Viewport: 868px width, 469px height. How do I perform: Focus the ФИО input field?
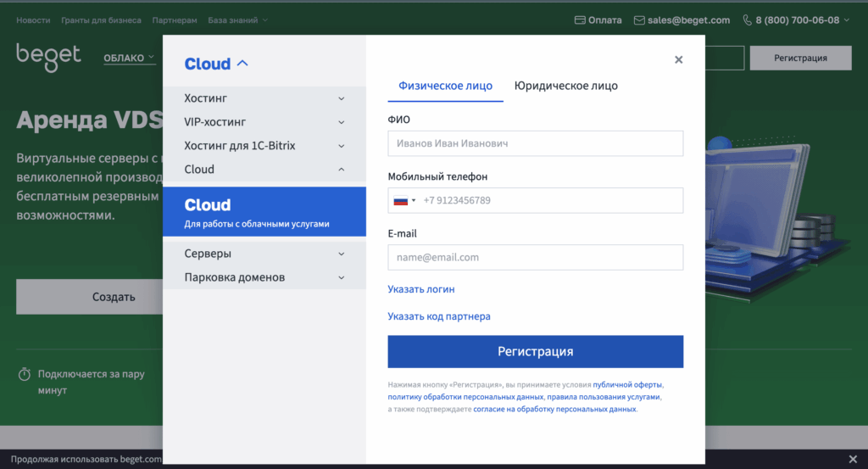click(x=535, y=143)
